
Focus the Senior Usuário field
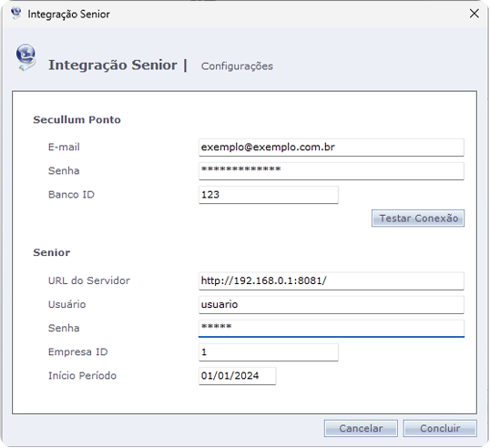(x=332, y=305)
